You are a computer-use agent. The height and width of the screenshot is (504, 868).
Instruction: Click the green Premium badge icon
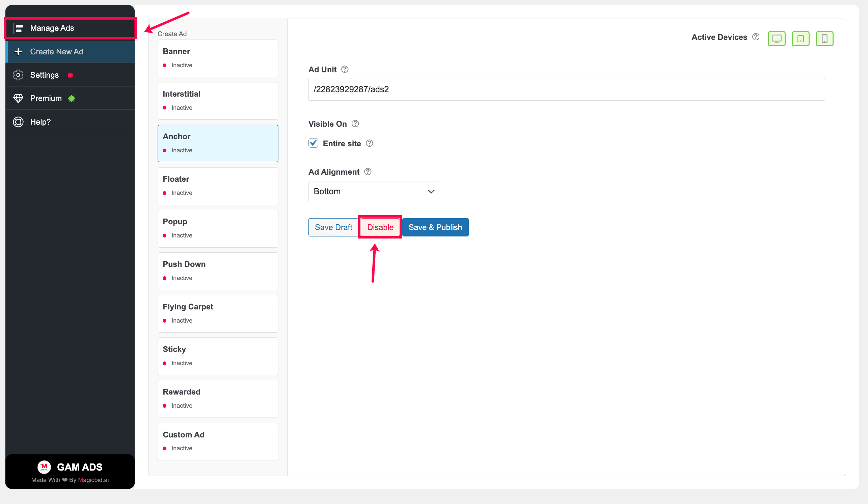tap(72, 99)
